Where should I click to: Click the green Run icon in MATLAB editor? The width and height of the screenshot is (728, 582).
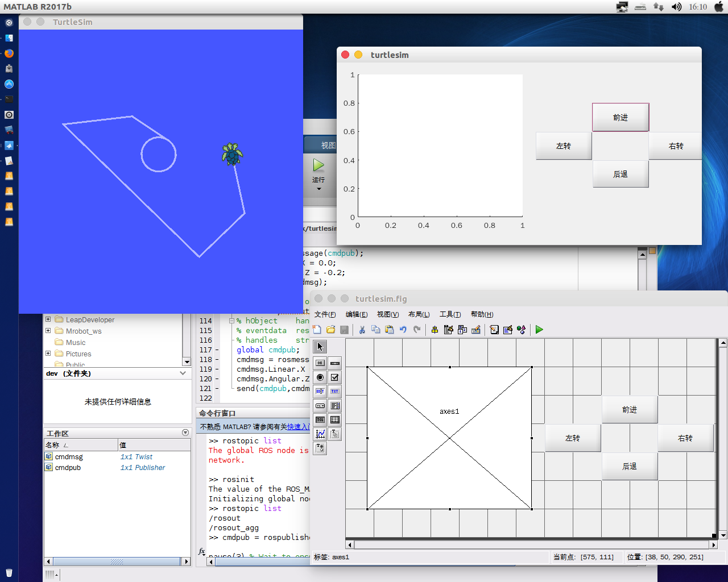tap(318, 165)
